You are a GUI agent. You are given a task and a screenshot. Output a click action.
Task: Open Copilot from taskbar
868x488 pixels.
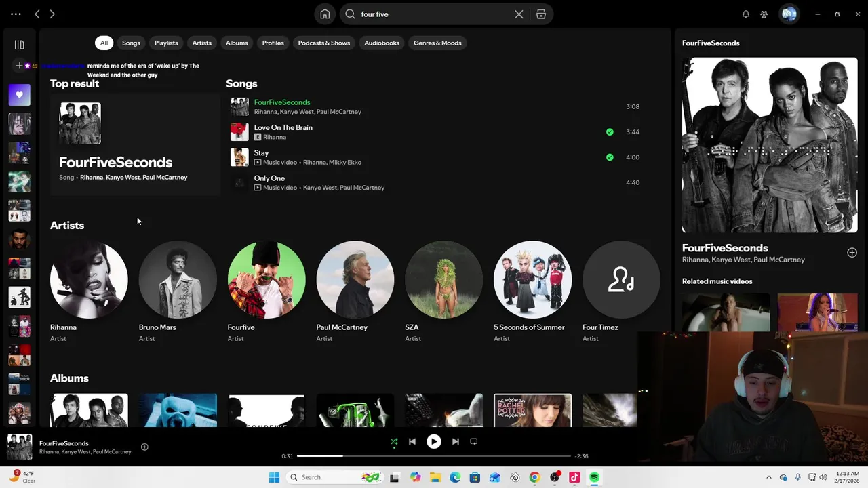[415, 477]
